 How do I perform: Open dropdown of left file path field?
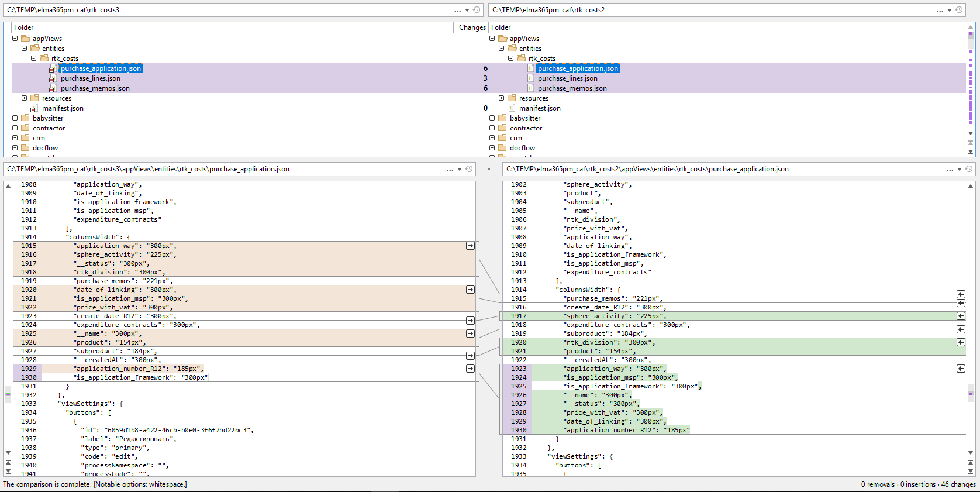pyautogui.click(x=460, y=170)
